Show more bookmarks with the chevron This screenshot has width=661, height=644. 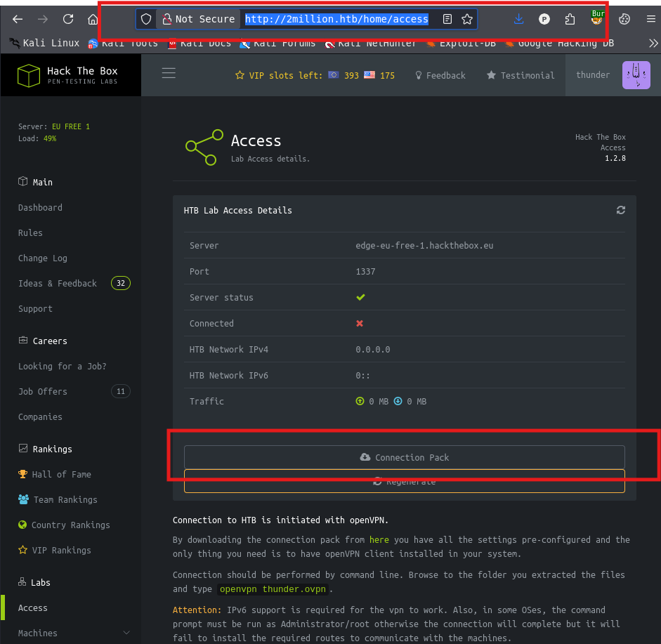coord(653,43)
